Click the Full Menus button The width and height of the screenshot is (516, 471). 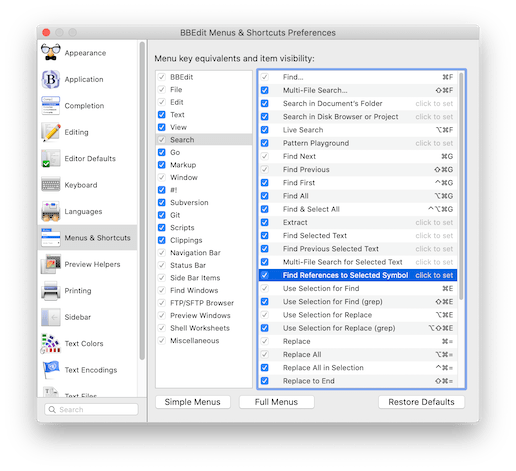pyautogui.click(x=276, y=402)
